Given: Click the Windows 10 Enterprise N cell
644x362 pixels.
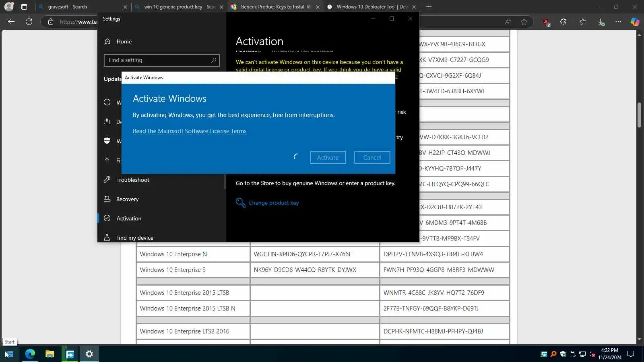Looking at the screenshot, I should 193,254.
